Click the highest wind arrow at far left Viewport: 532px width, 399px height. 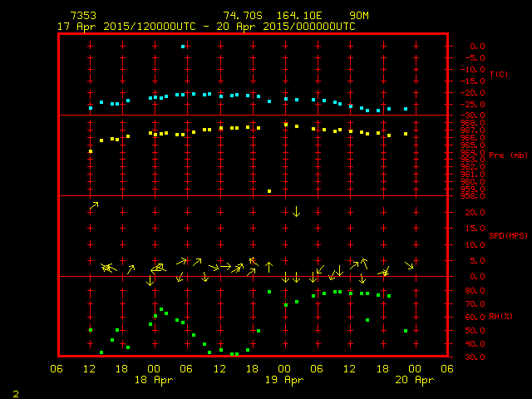point(94,205)
